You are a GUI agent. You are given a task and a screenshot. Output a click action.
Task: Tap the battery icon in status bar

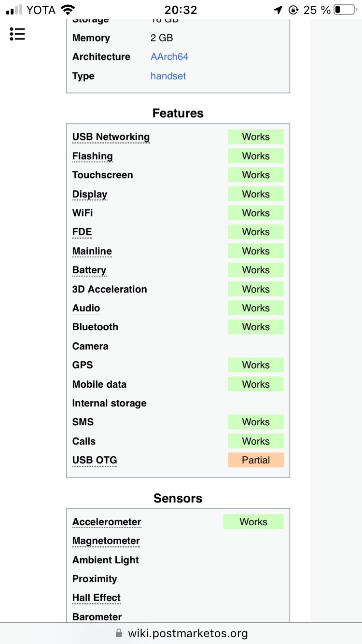344,10
